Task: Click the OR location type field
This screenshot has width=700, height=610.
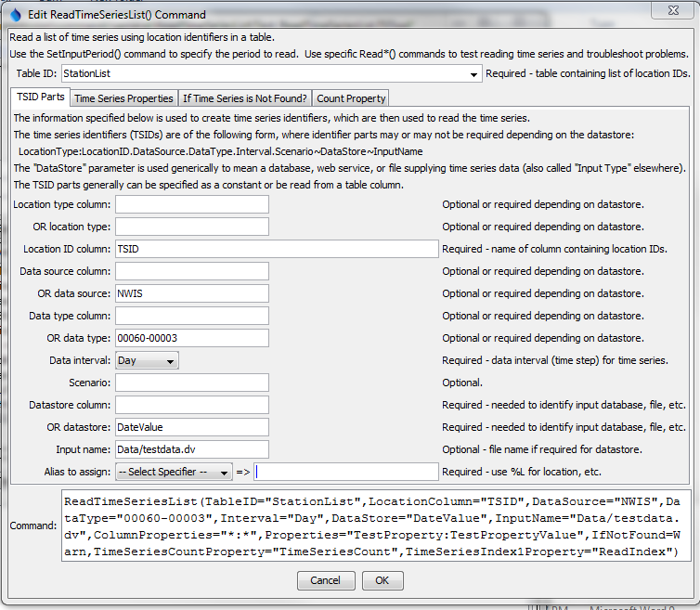Action: pos(191,227)
